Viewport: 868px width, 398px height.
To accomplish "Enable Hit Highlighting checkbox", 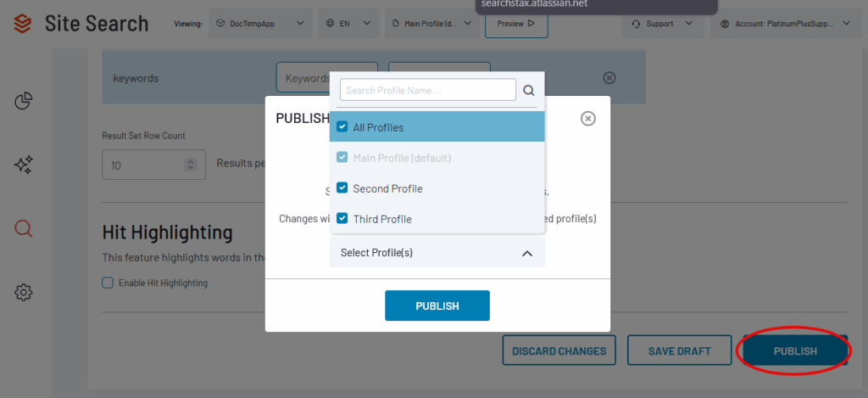I will 108,283.
